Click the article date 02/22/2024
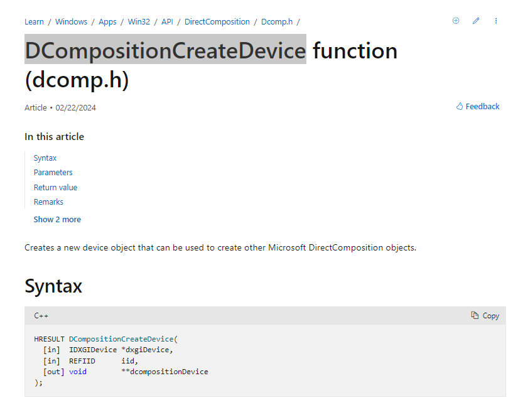Screen dimensions: 523x420 pyautogui.click(x=76, y=108)
